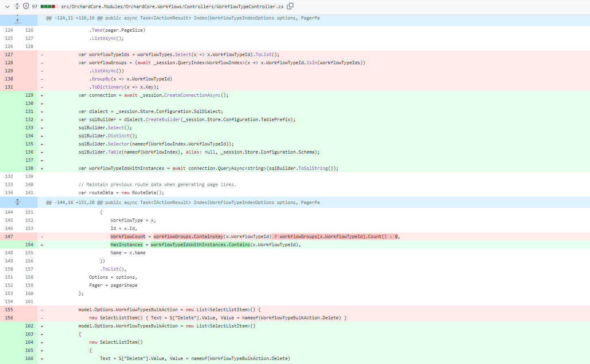Click the 'Options = options,' code line
590x364 pixels.
pyautogui.click(x=113, y=277)
